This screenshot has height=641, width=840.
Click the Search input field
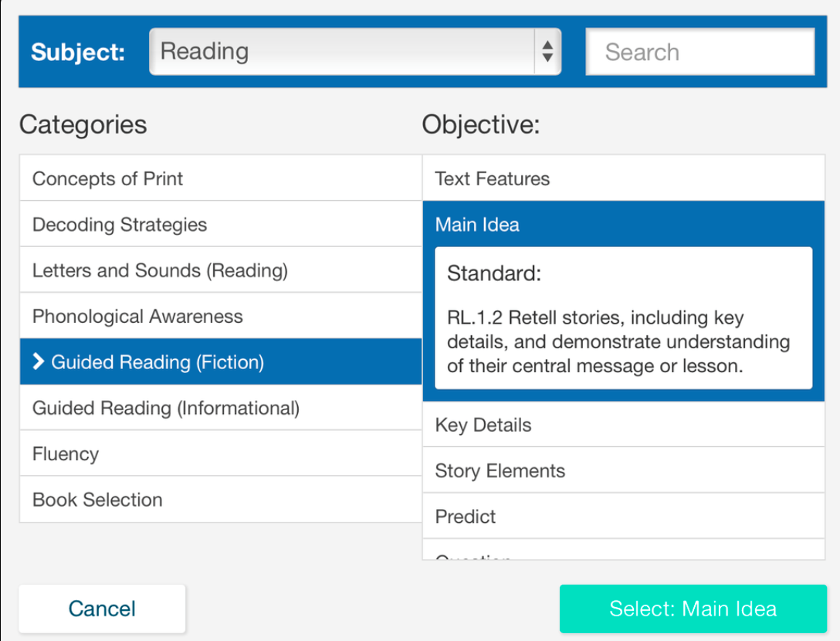pos(699,52)
